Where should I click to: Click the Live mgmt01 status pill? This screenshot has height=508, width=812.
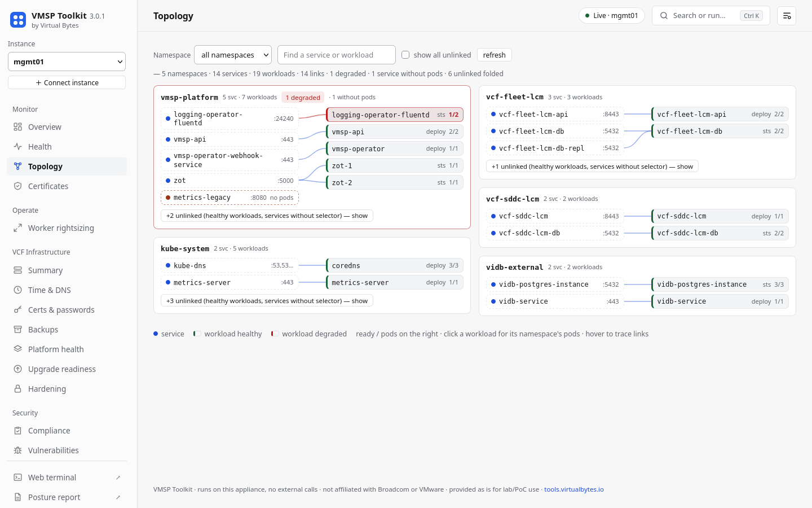pyautogui.click(x=612, y=16)
